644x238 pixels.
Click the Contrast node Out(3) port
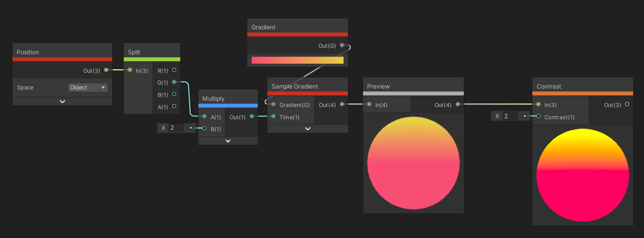point(627,104)
